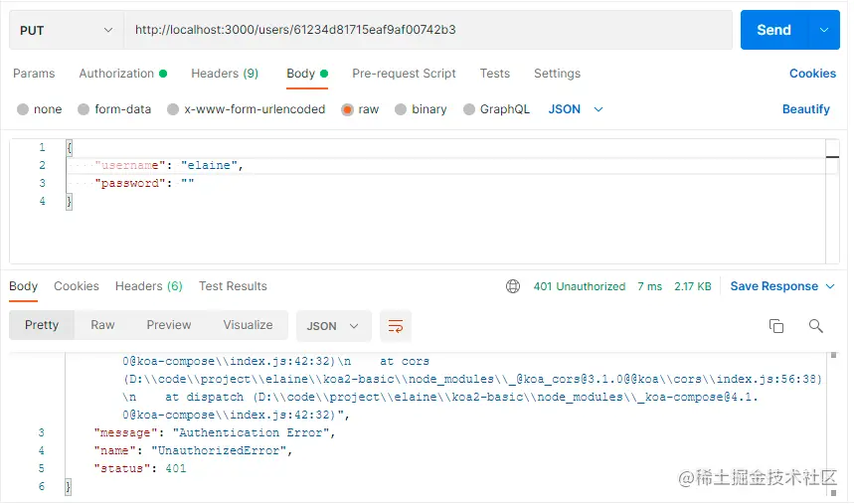Screen dimensions: 854x504
Task: Select the Pretty response view
Action: 42,325
